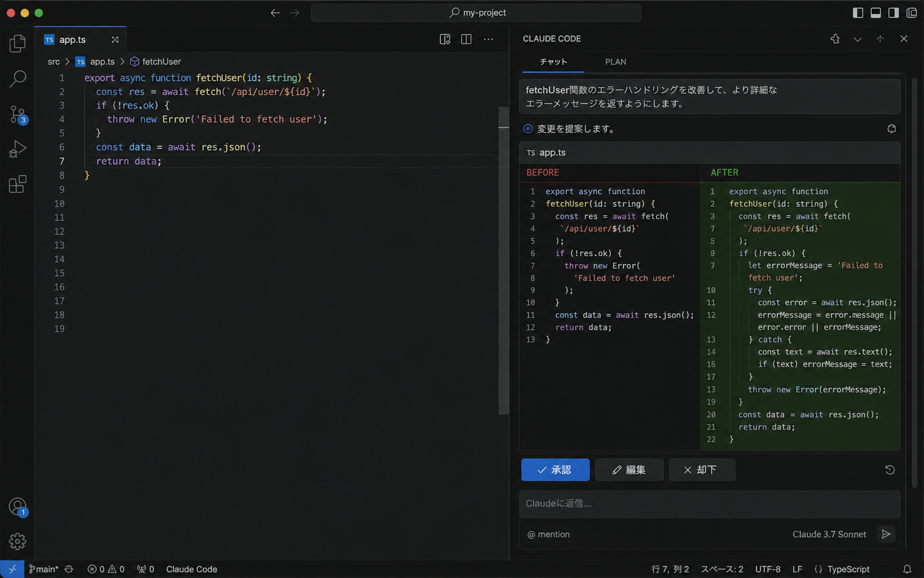Focus the Claudeに返信 input field
The image size is (924, 578).
710,503
